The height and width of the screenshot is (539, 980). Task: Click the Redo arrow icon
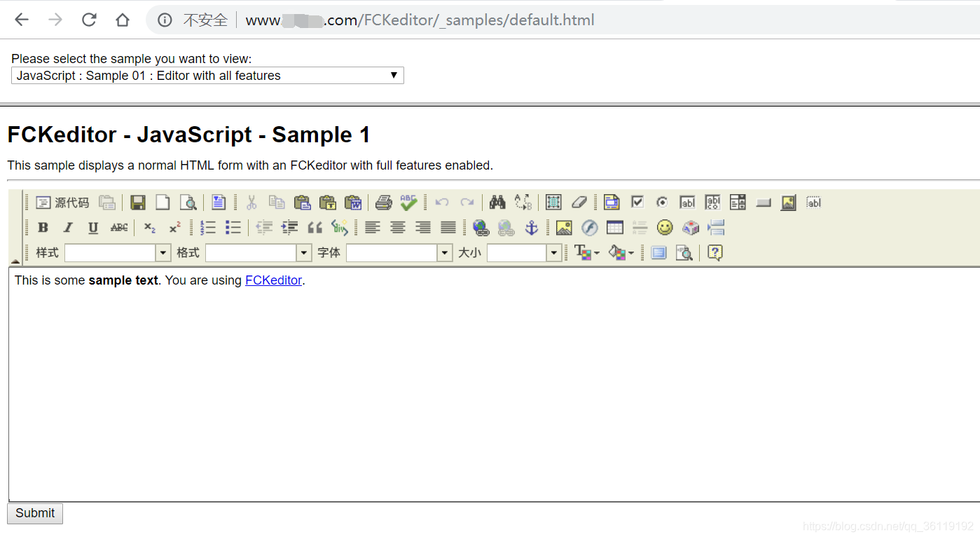tap(467, 203)
